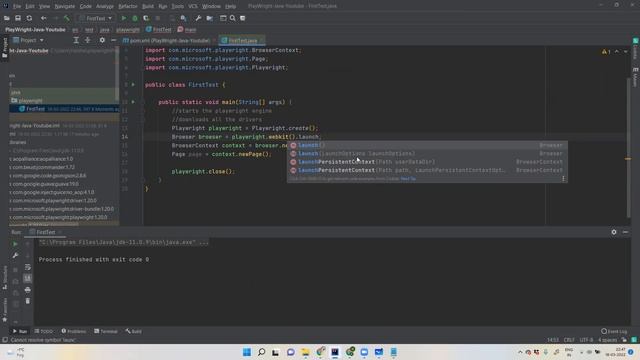Viewport: 640px width, 360px height.
Task: Open the Terminal tool window button
Action: point(106,331)
